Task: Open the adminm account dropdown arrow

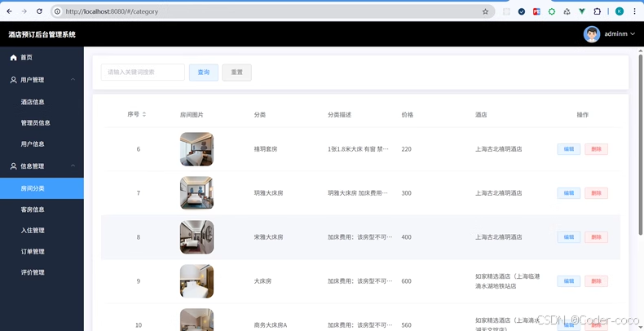Action: point(633,34)
